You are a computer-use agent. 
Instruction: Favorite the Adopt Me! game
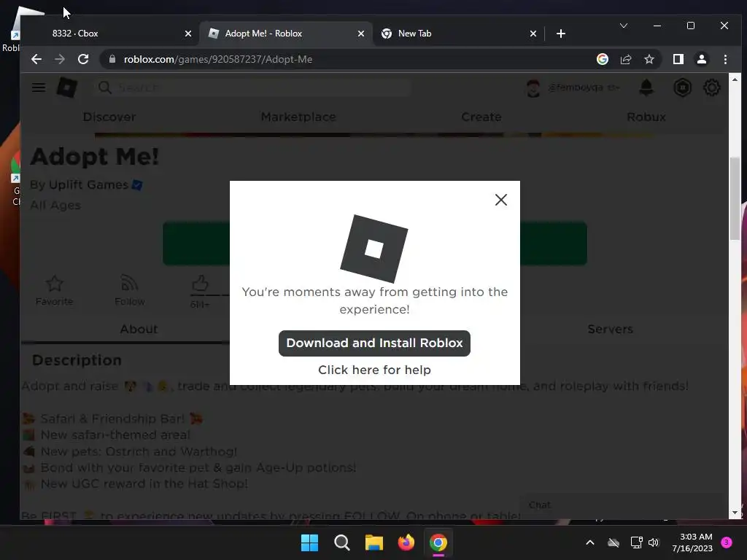point(54,290)
